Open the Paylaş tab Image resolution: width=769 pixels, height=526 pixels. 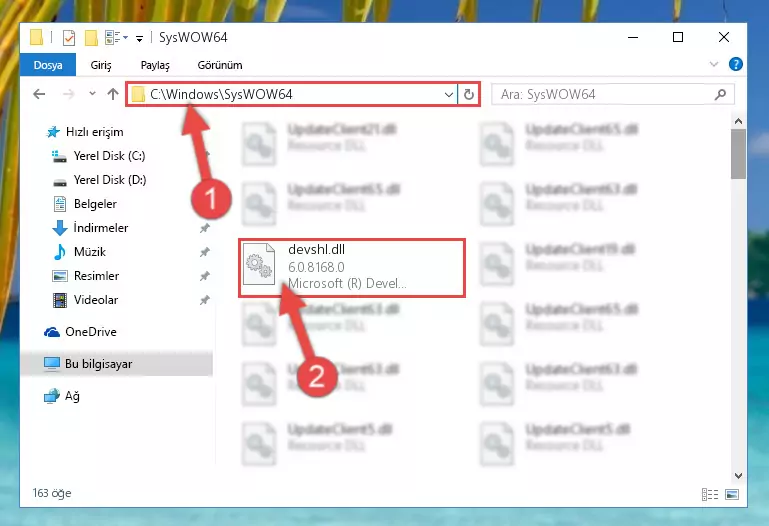click(155, 65)
